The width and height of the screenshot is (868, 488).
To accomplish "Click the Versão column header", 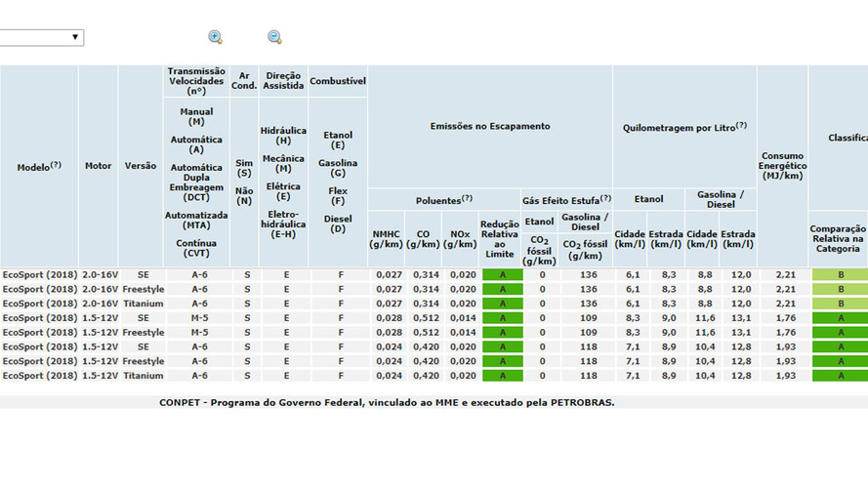I will (x=140, y=166).
